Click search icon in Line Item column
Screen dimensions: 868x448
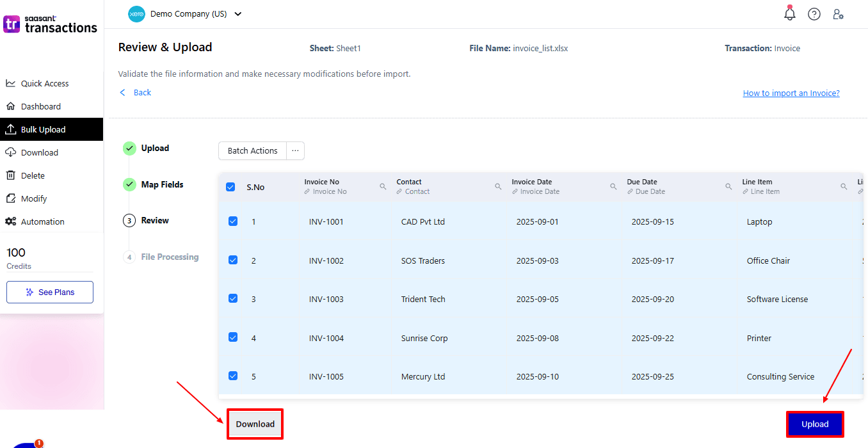[x=844, y=187]
